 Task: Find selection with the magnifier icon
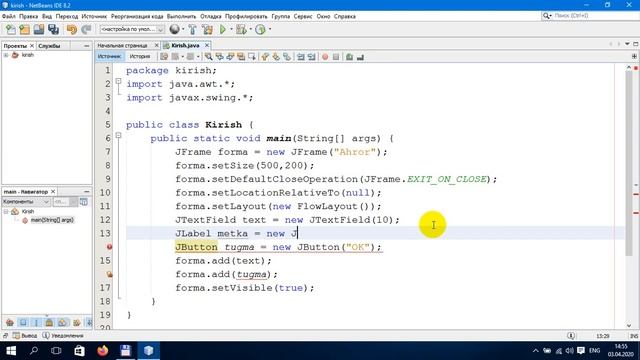209,57
